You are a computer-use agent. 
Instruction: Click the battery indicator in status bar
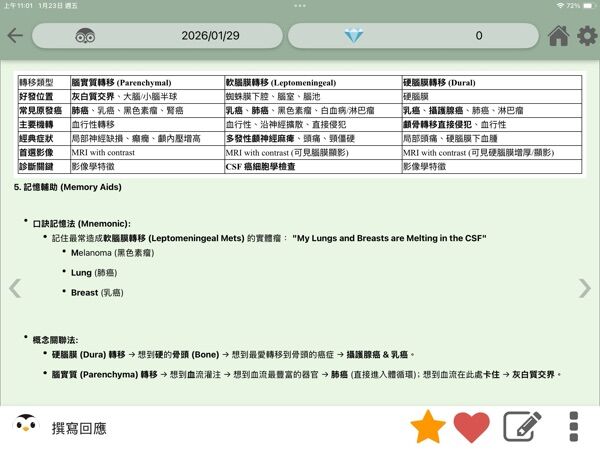[x=585, y=5]
